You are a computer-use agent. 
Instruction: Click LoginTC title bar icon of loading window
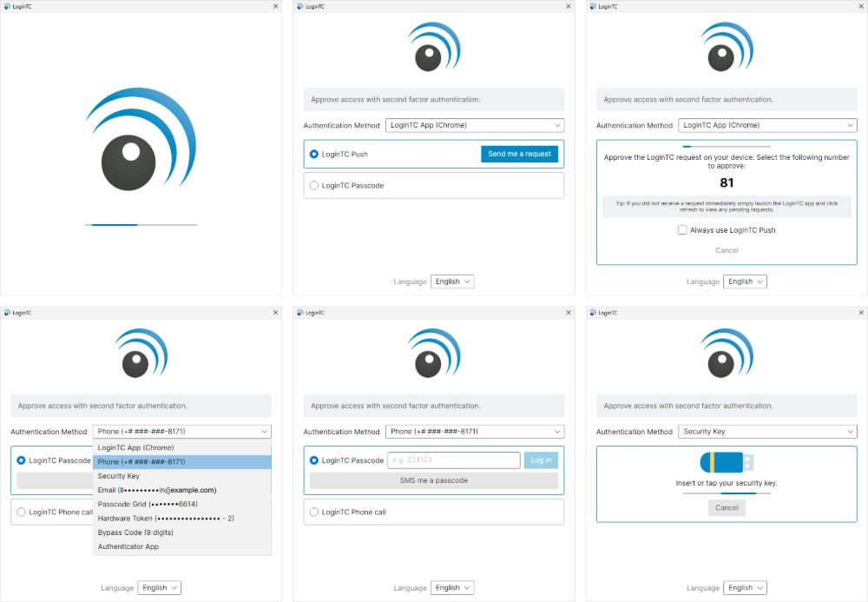coord(7,7)
